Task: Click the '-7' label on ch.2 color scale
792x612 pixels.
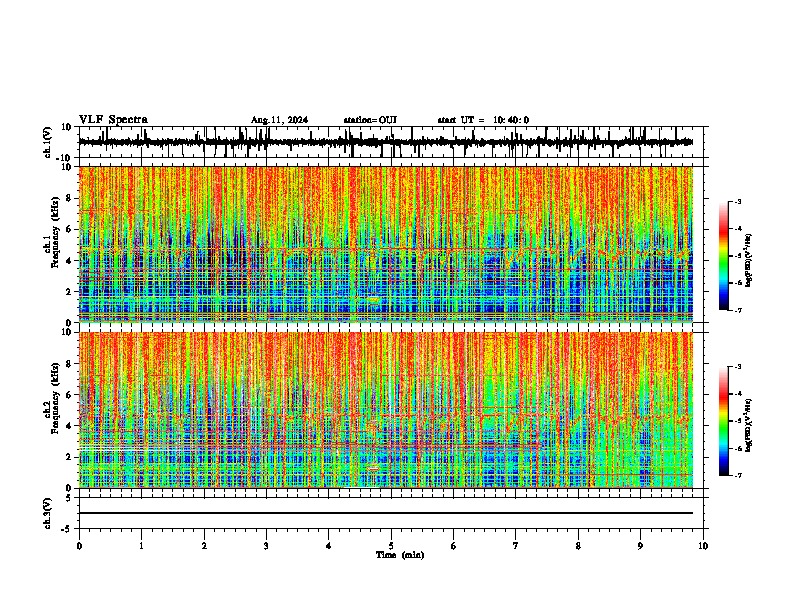Action: pos(738,476)
